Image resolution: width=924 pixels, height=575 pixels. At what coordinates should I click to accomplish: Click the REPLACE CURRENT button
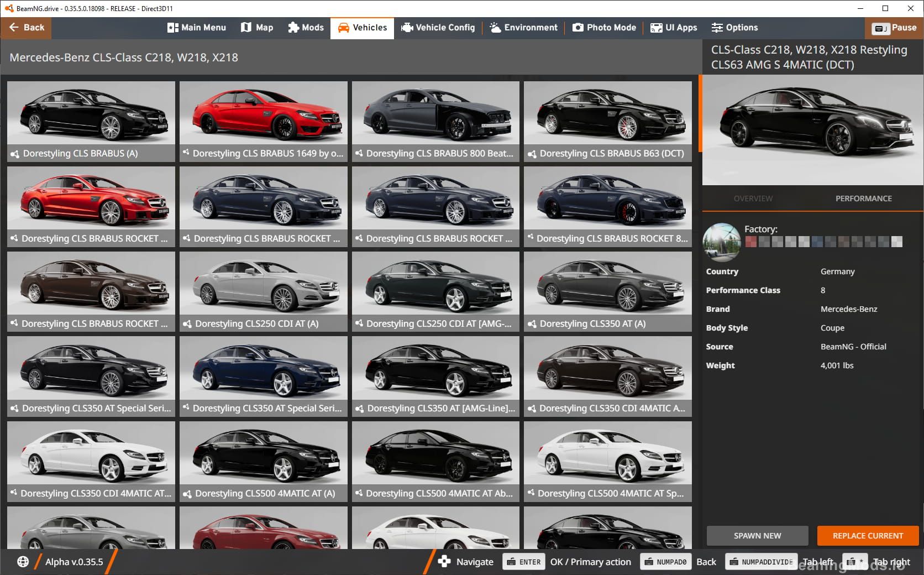point(868,536)
